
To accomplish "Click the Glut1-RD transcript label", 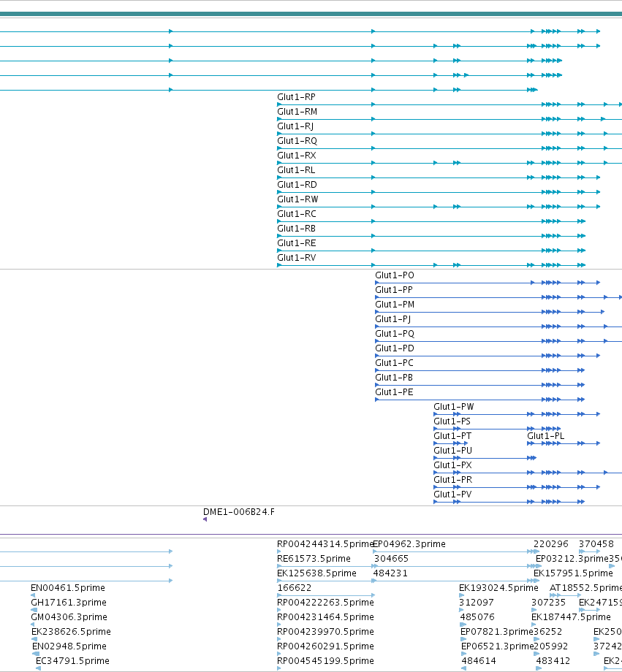I will coord(297,185).
